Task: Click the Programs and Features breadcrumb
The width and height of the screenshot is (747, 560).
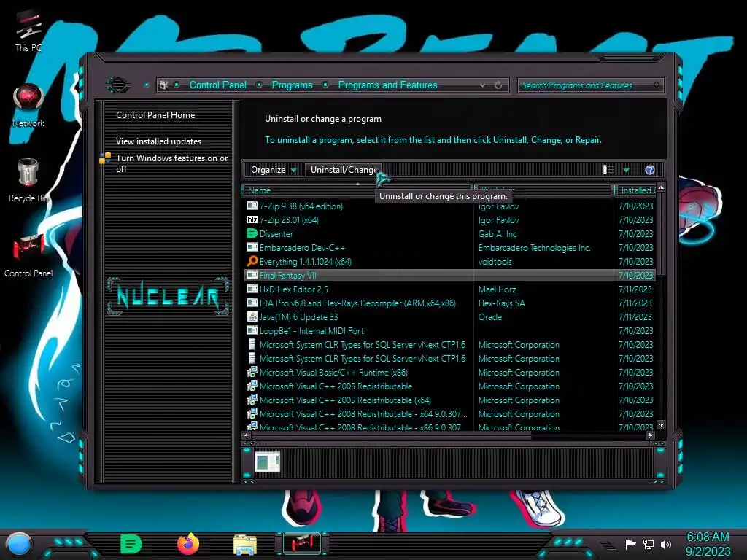Action: pyautogui.click(x=387, y=85)
